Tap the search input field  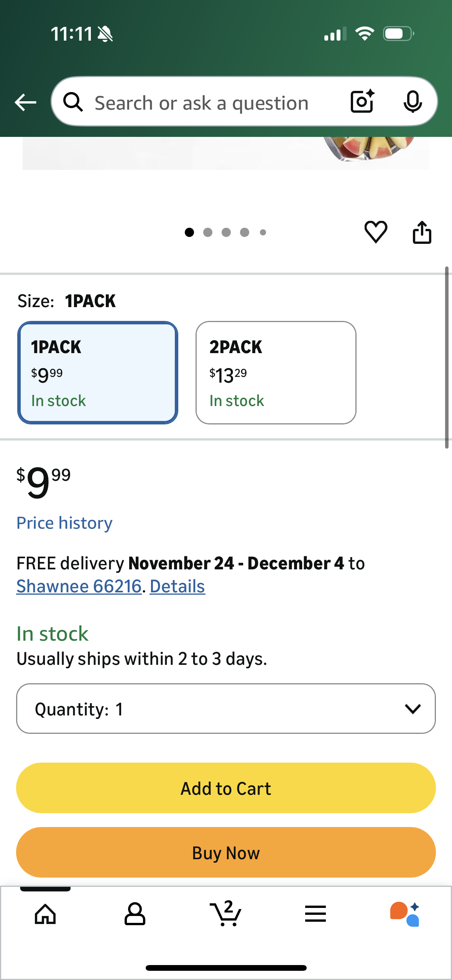click(202, 103)
